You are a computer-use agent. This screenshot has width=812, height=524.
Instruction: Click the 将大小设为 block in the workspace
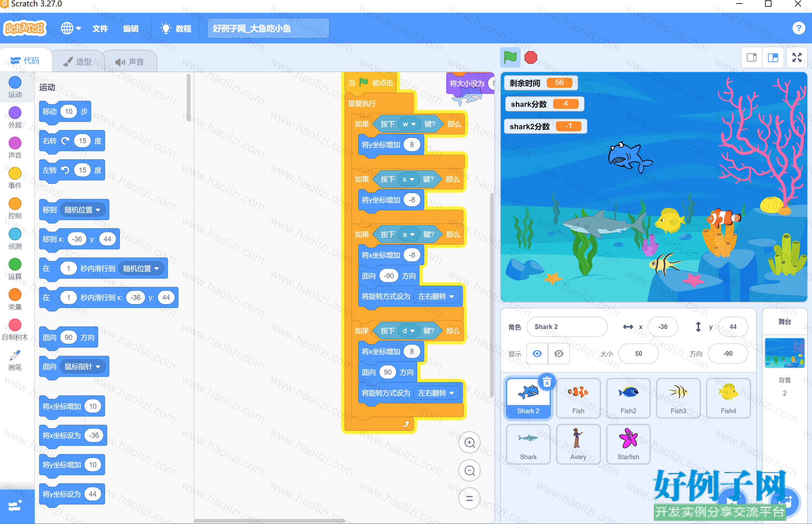[x=470, y=83]
